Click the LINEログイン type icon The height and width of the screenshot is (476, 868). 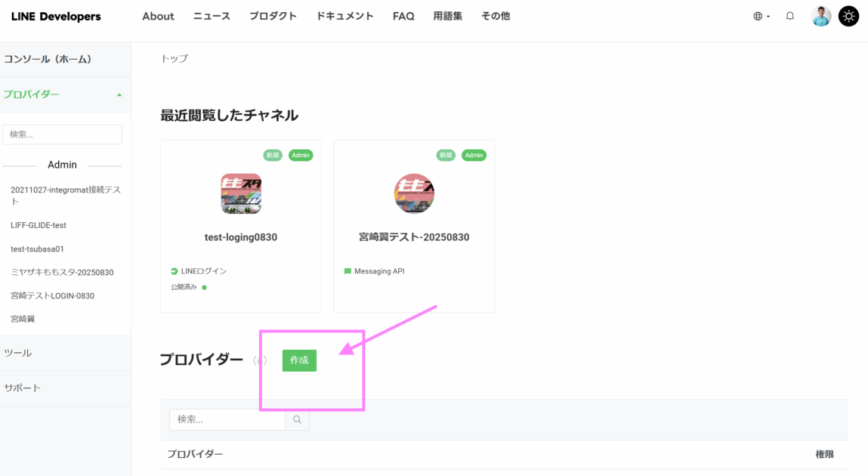click(175, 271)
